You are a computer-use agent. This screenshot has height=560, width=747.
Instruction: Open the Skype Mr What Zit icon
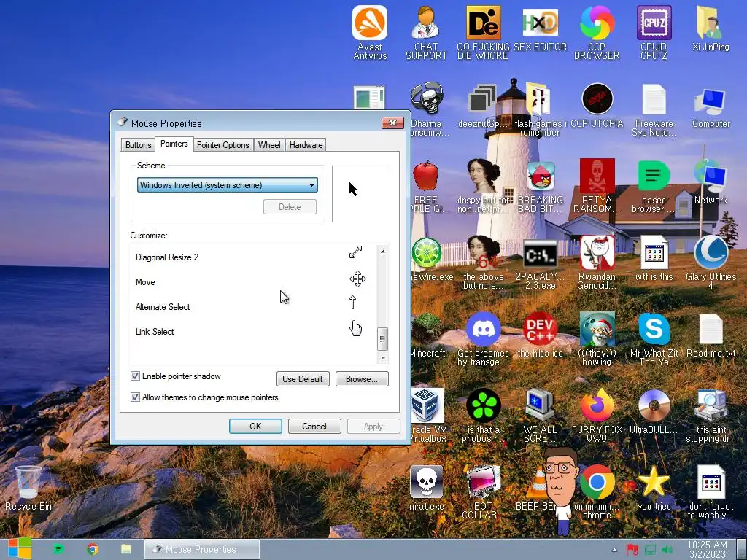pos(654,339)
